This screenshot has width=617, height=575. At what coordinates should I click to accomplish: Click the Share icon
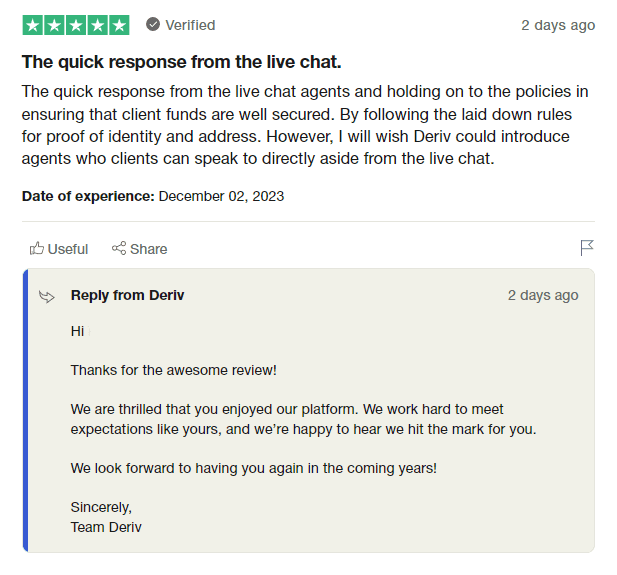coord(119,249)
